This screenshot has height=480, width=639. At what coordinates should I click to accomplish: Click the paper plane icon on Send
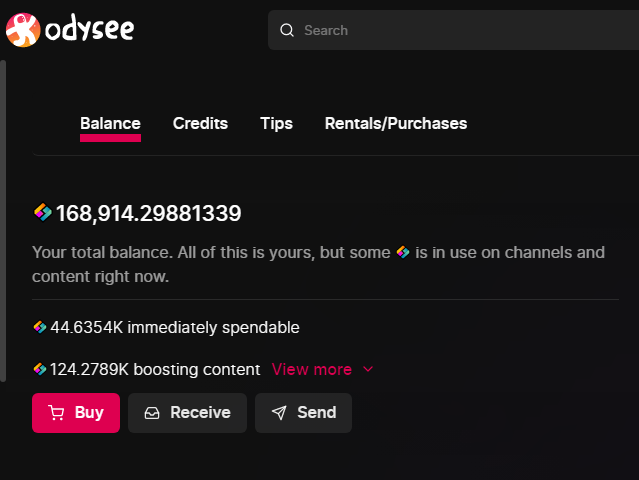click(279, 413)
